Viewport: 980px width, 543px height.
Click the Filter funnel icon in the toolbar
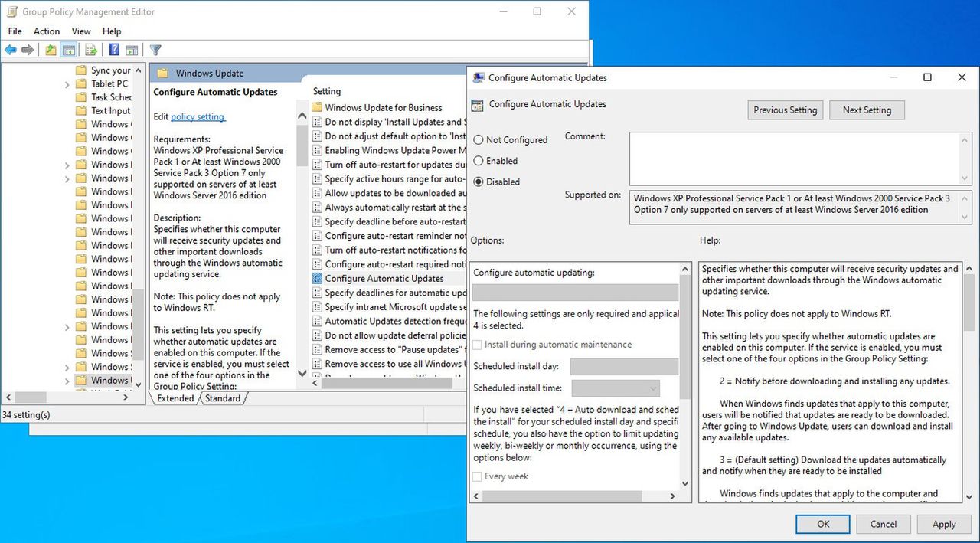pos(155,50)
